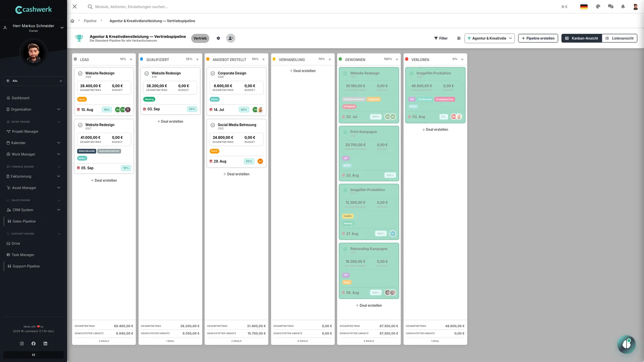Viewport: 644px width, 362px height.
Task: Toggle check on Print-Kampagne deal
Action: pos(345,132)
